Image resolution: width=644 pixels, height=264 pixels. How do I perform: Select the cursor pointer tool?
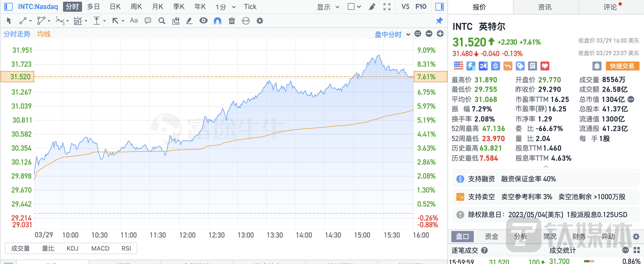pyautogui.click(x=9, y=21)
